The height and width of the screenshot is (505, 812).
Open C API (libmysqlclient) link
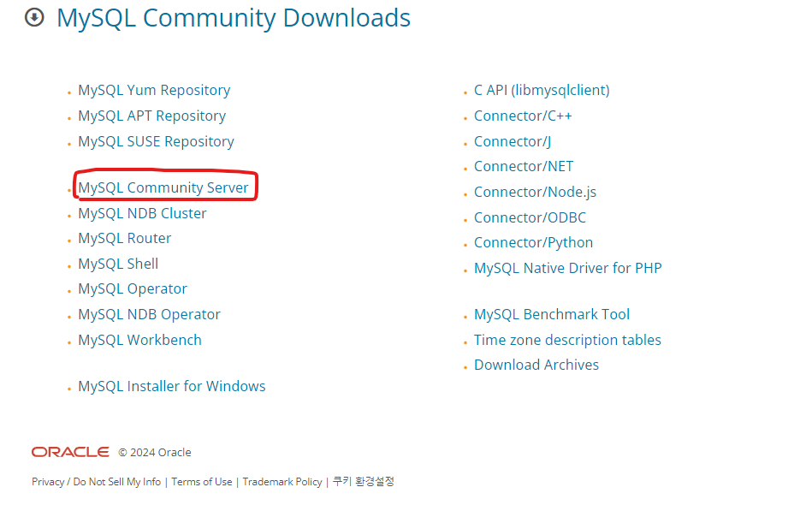click(542, 90)
